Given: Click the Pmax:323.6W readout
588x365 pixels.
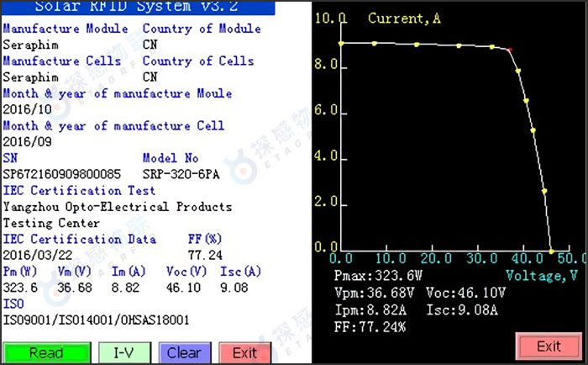Looking at the screenshot, I should (x=378, y=276).
